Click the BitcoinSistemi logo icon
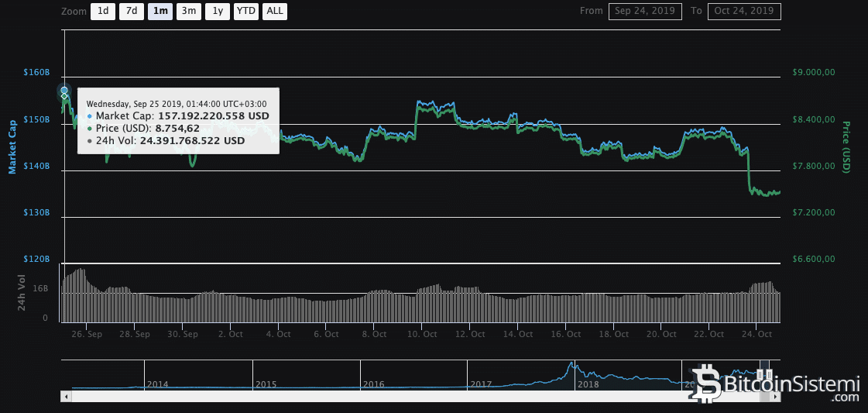Viewport: 868px width, 413px height. 705,382
